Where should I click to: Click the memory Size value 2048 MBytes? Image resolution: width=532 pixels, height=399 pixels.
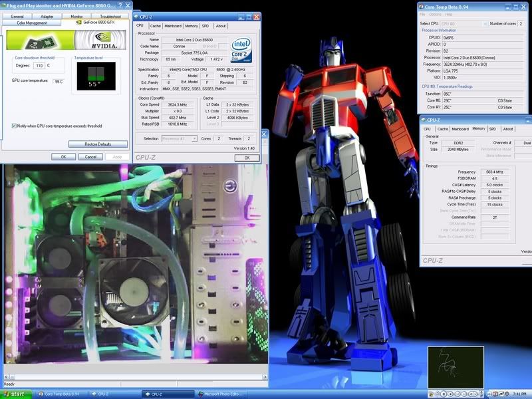tap(458, 149)
